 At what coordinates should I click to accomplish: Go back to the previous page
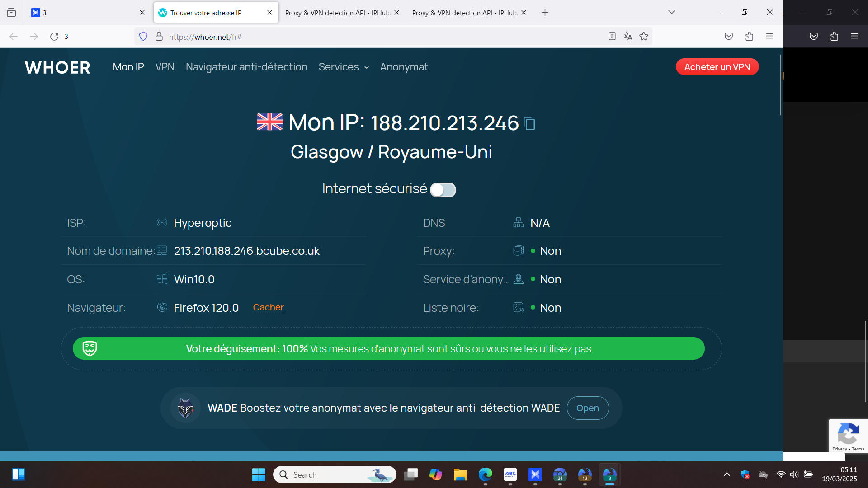14,37
